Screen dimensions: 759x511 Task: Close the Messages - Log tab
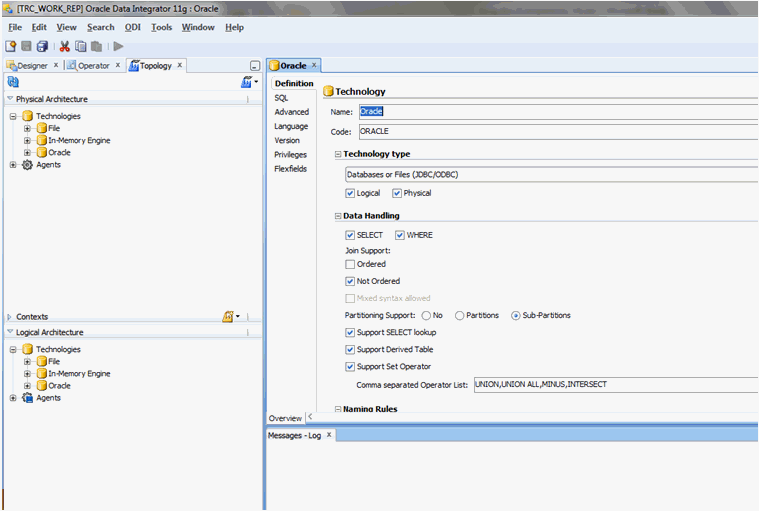tap(329, 435)
